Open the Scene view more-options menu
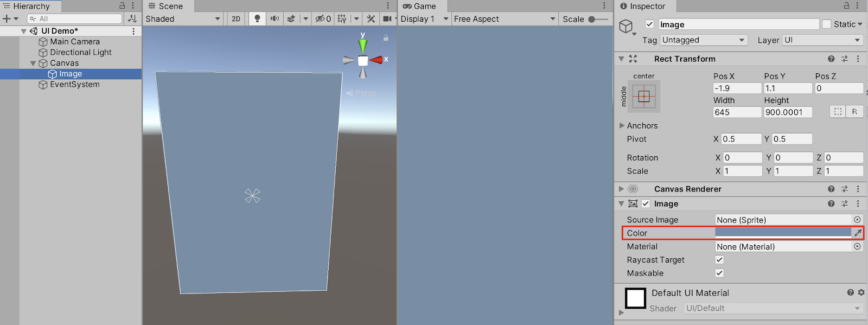Image resolution: width=868 pixels, height=325 pixels. (x=388, y=5)
